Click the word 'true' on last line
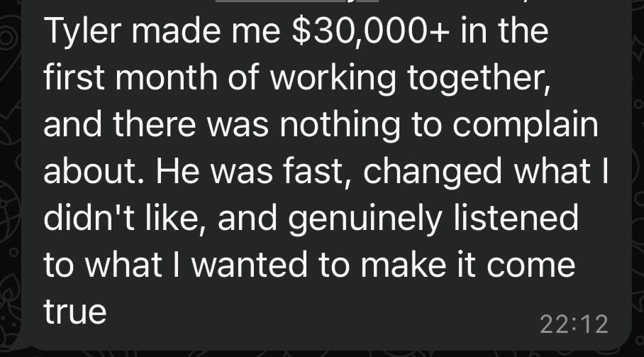This screenshot has height=357, width=644. coord(74,312)
